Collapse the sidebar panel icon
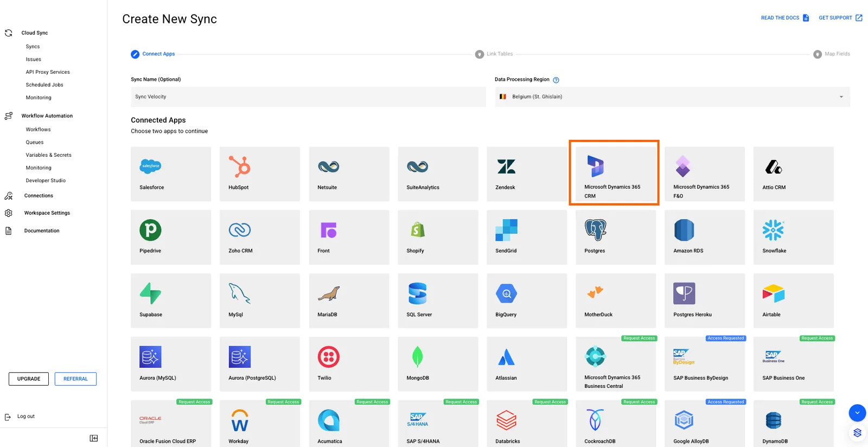The height and width of the screenshot is (447, 868). point(94,438)
